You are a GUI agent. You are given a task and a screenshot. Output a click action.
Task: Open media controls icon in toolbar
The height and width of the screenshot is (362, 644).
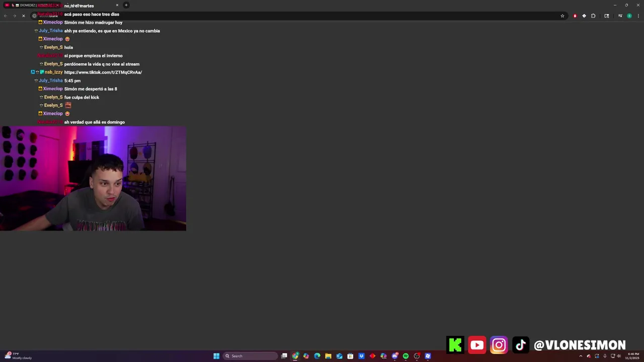(620, 16)
